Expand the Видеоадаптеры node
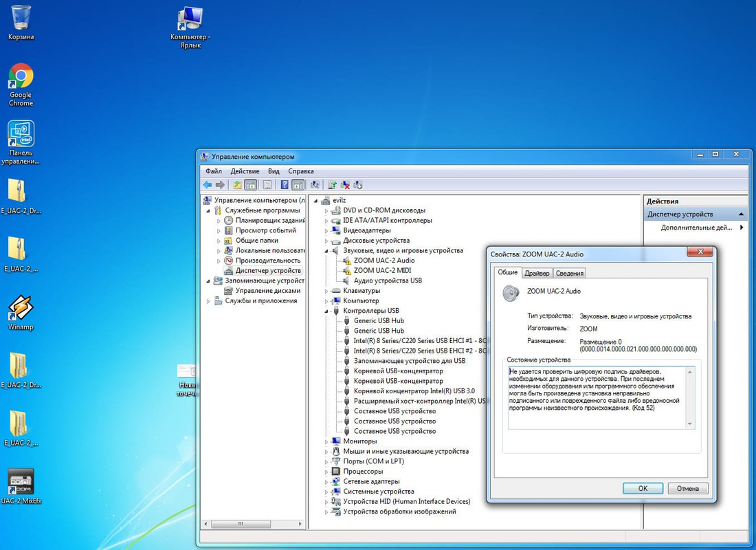The height and width of the screenshot is (550, 756). click(326, 231)
